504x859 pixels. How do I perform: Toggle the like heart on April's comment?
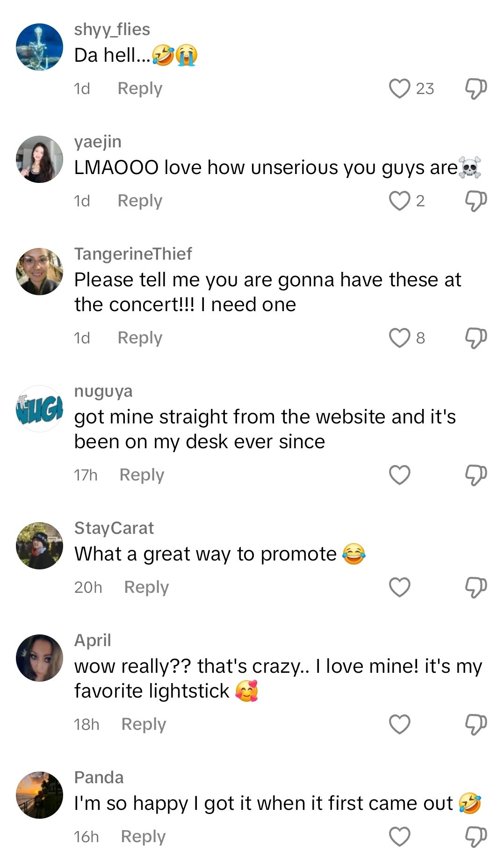(x=400, y=724)
